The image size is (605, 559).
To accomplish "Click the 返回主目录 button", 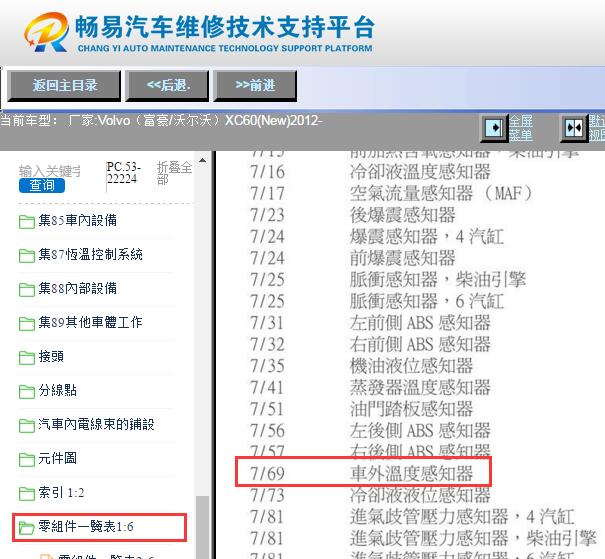I will [64, 86].
